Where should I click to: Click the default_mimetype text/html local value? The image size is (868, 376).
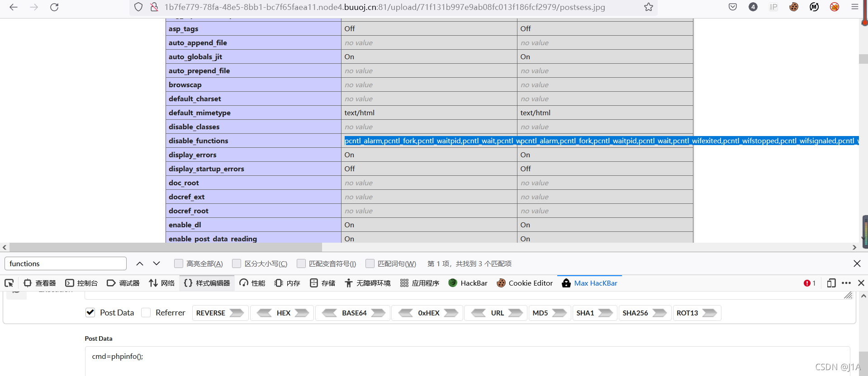(x=360, y=113)
